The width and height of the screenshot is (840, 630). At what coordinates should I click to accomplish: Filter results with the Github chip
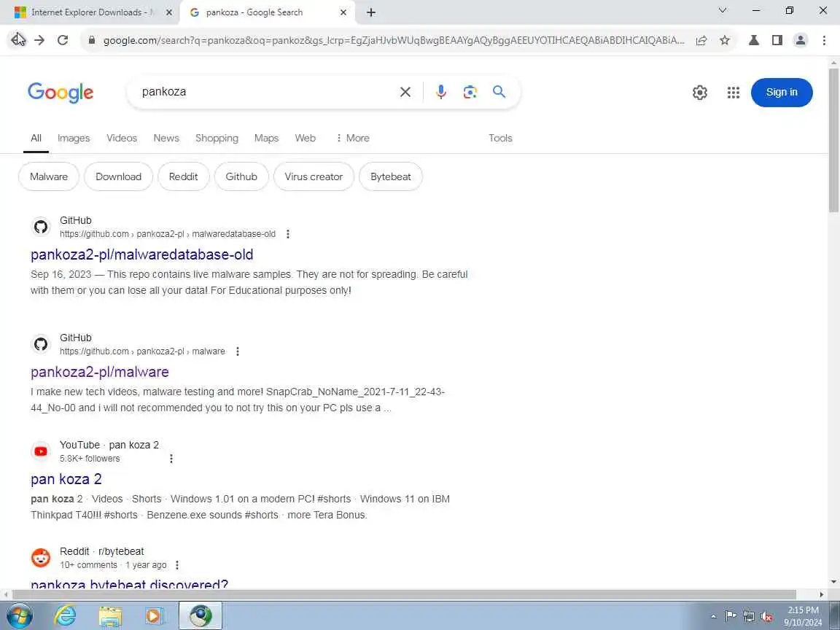point(241,176)
